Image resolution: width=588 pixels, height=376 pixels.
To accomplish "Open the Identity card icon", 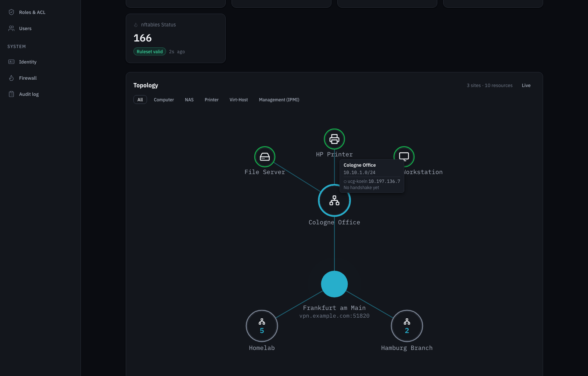I will tap(11, 62).
